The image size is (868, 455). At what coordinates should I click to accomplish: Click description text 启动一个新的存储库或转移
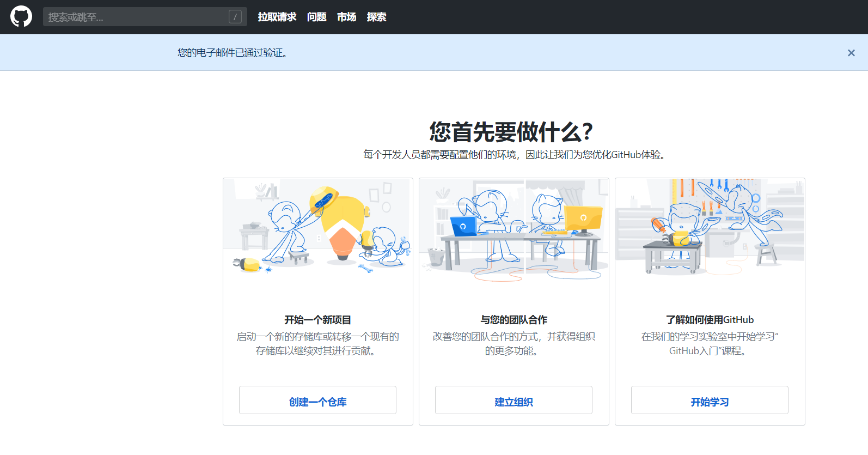pos(318,344)
